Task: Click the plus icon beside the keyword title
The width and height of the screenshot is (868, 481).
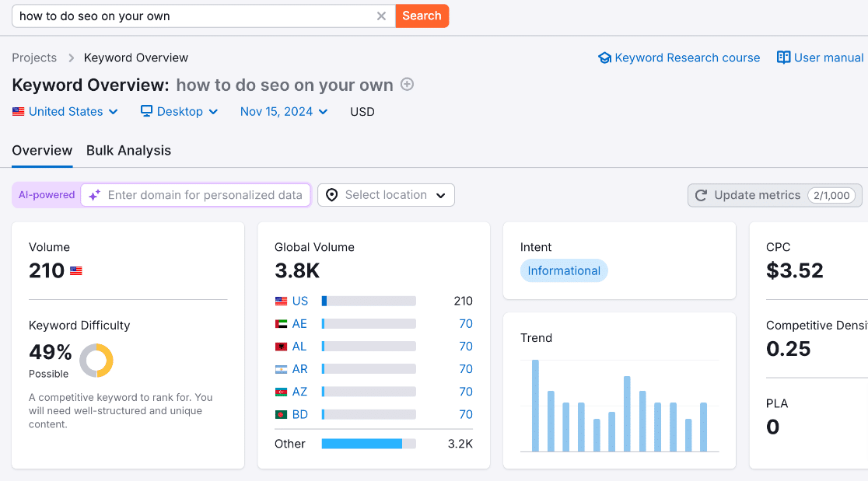Action: point(407,85)
